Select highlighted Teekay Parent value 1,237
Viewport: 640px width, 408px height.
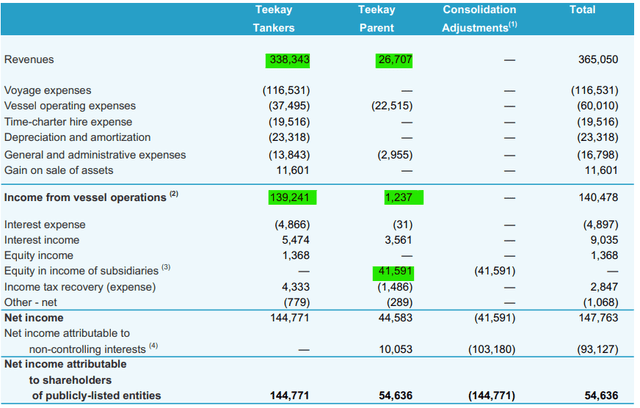[404, 197]
